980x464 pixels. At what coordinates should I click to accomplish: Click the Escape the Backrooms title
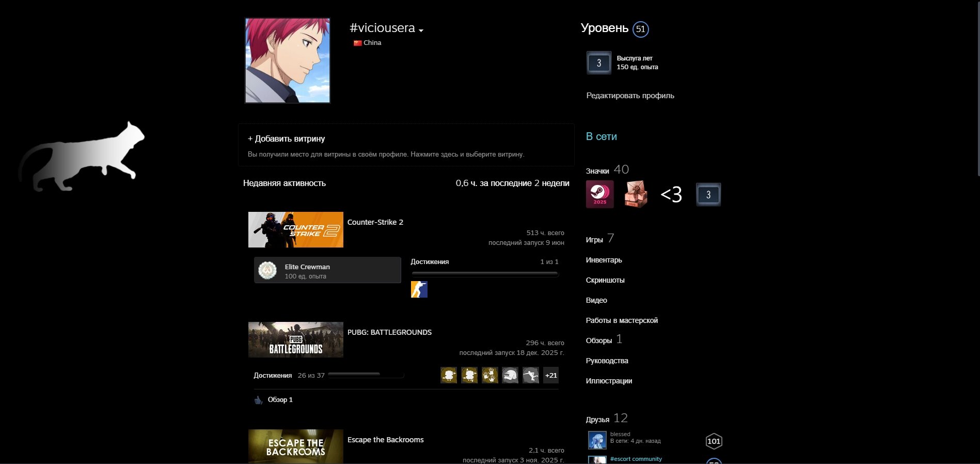[385, 440]
